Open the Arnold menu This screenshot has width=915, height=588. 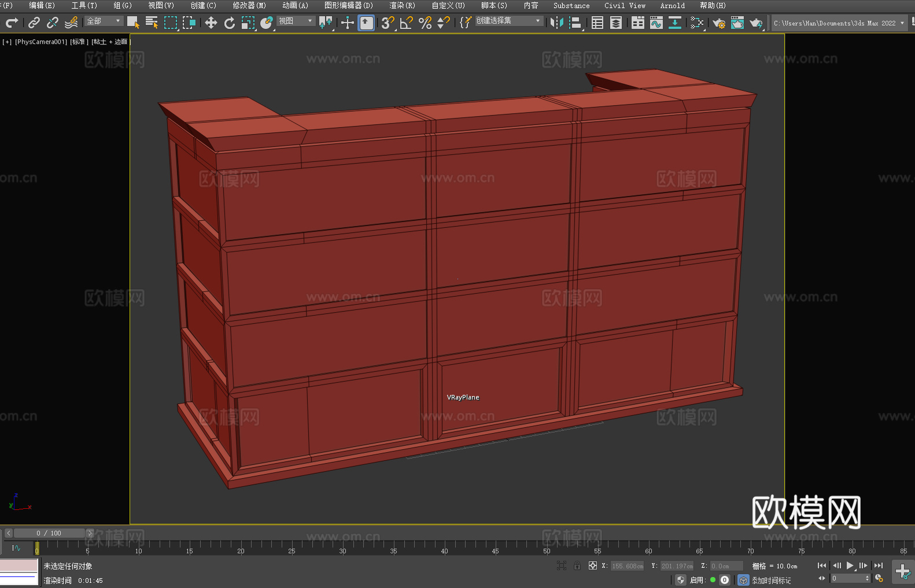click(x=672, y=5)
